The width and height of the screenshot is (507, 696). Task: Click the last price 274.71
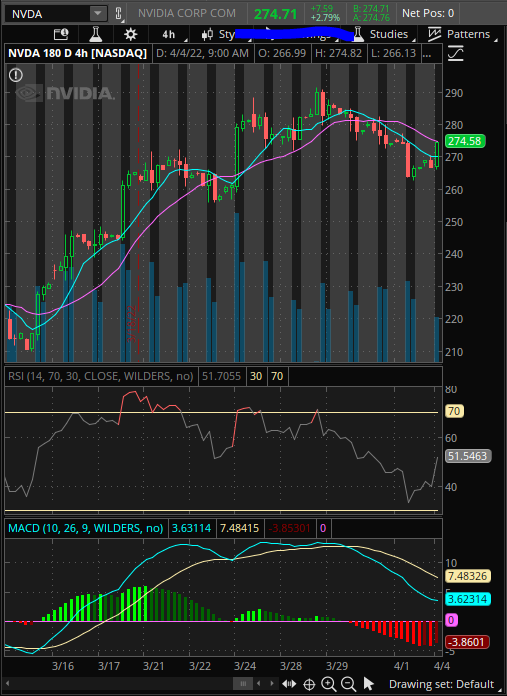click(x=275, y=14)
